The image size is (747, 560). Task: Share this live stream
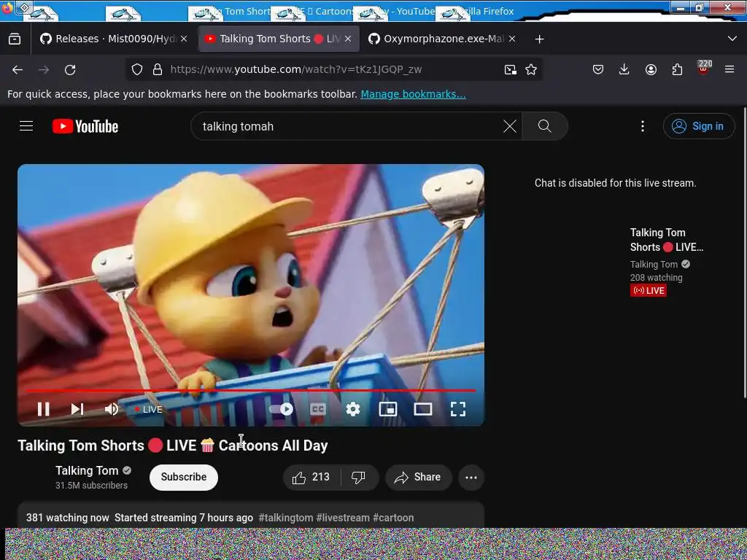418,477
